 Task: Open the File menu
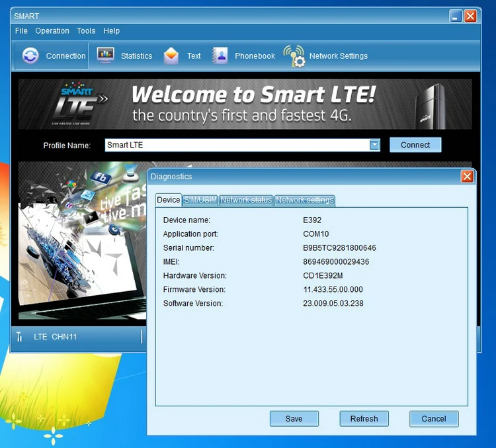[x=21, y=30]
